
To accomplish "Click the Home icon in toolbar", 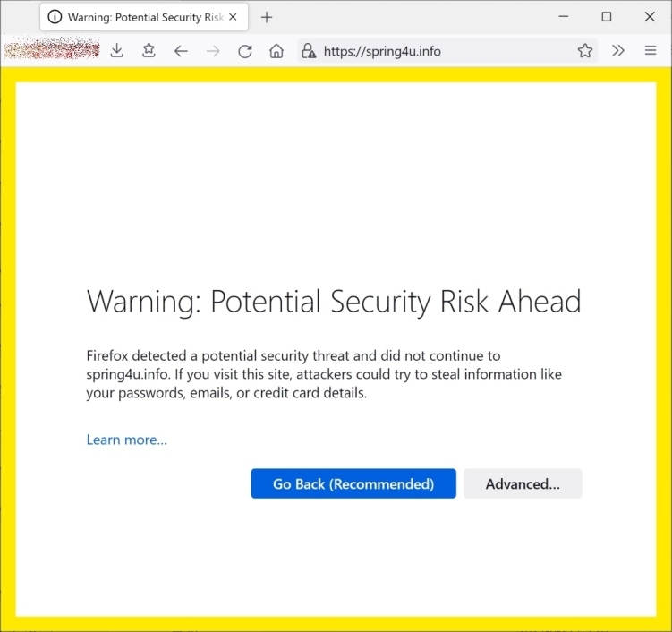I will (276, 51).
